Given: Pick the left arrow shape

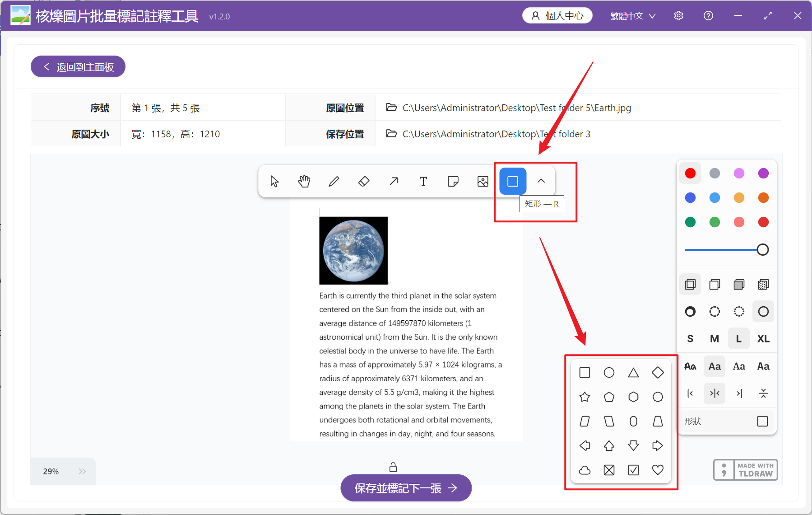Looking at the screenshot, I should tap(585, 445).
